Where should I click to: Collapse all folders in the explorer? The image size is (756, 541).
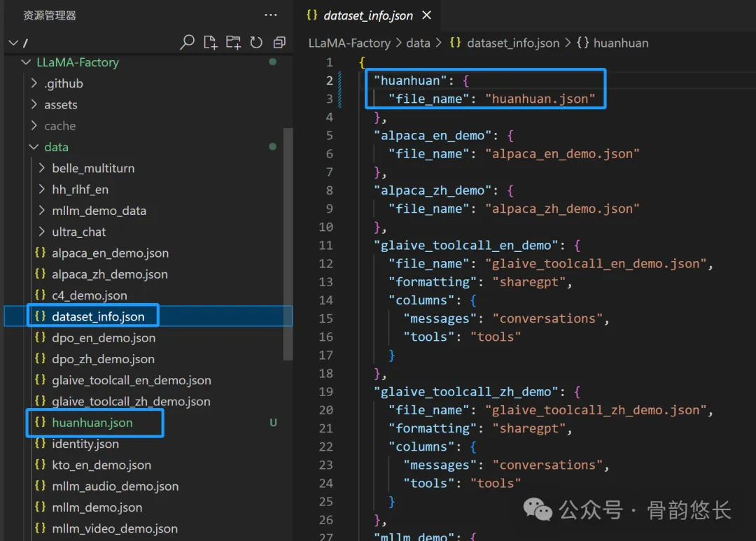click(279, 43)
